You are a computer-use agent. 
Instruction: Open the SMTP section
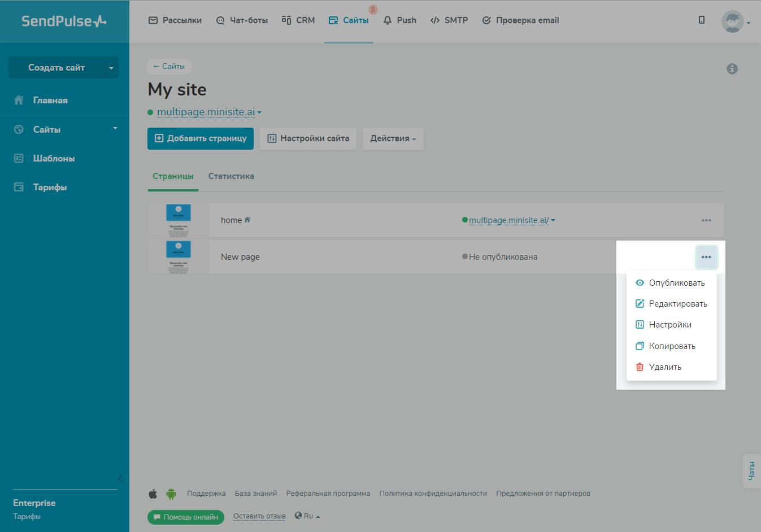[449, 20]
